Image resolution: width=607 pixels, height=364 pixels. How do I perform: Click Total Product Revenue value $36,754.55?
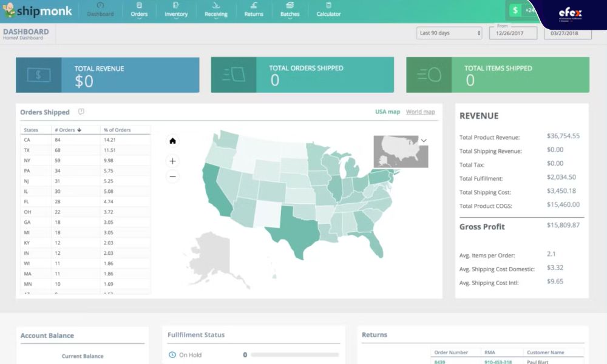tap(563, 136)
